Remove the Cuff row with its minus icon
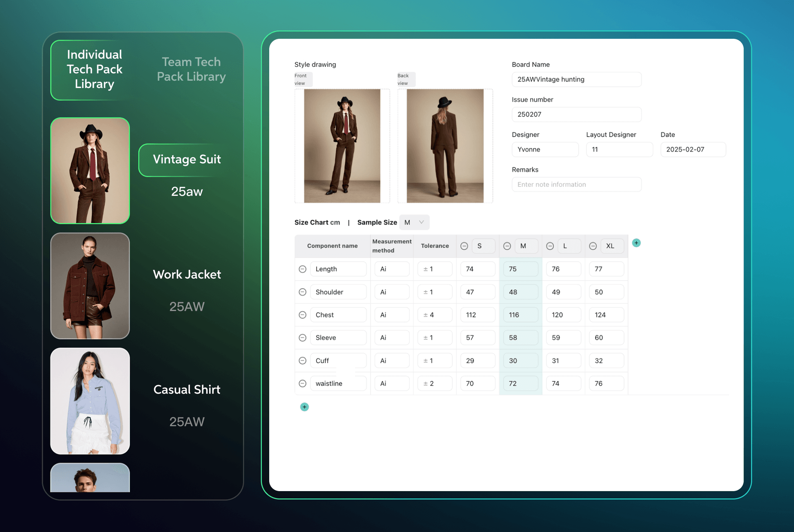794x532 pixels. pos(302,360)
